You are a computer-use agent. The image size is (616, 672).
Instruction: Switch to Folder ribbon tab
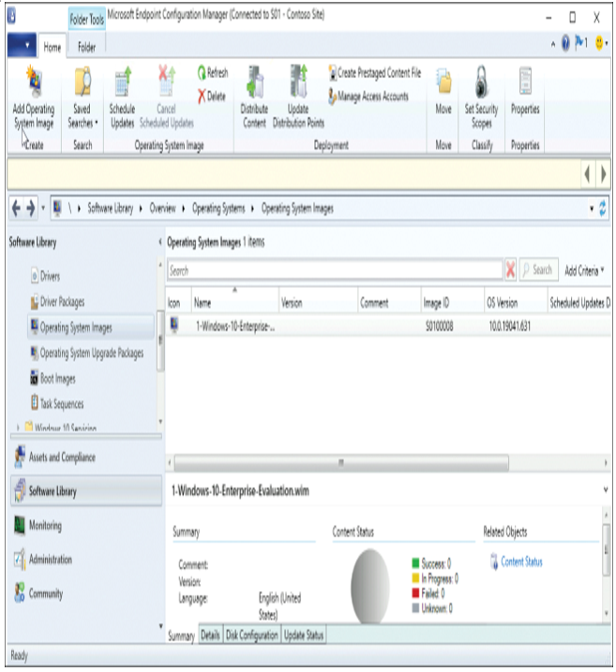[x=86, y=47]
